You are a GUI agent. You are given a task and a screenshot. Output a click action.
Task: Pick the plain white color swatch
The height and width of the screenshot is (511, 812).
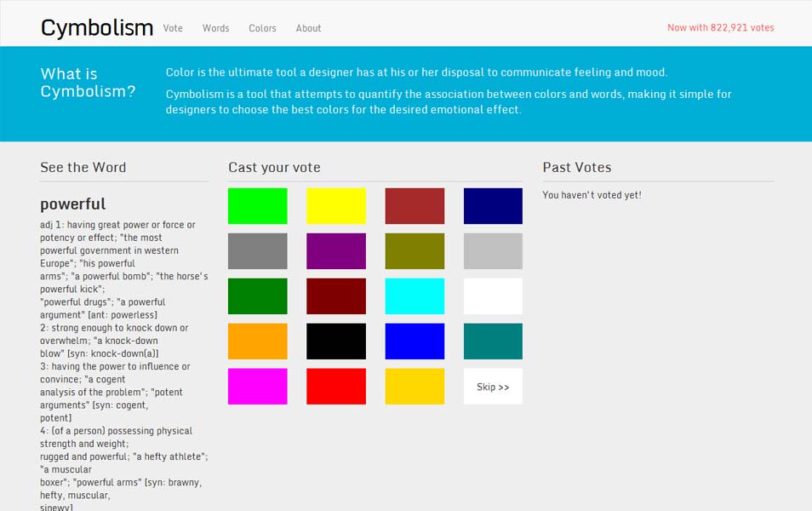[493, 296]
